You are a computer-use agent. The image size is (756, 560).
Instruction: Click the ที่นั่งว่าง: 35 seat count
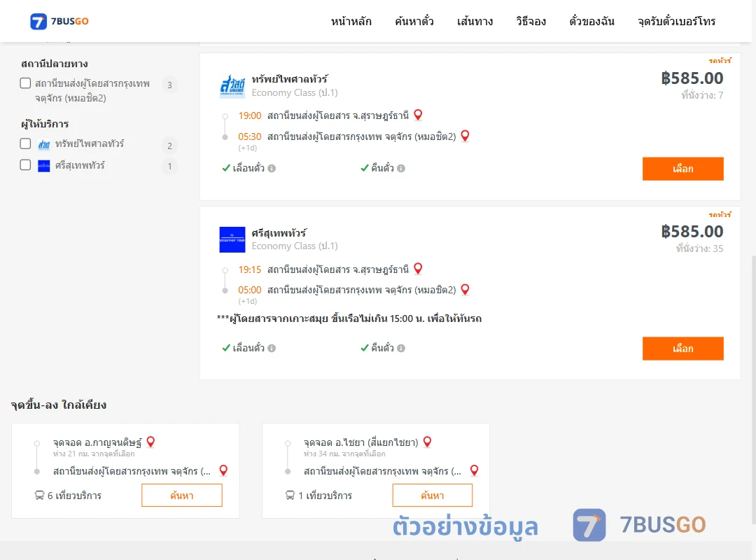click(x=699, y=249)
